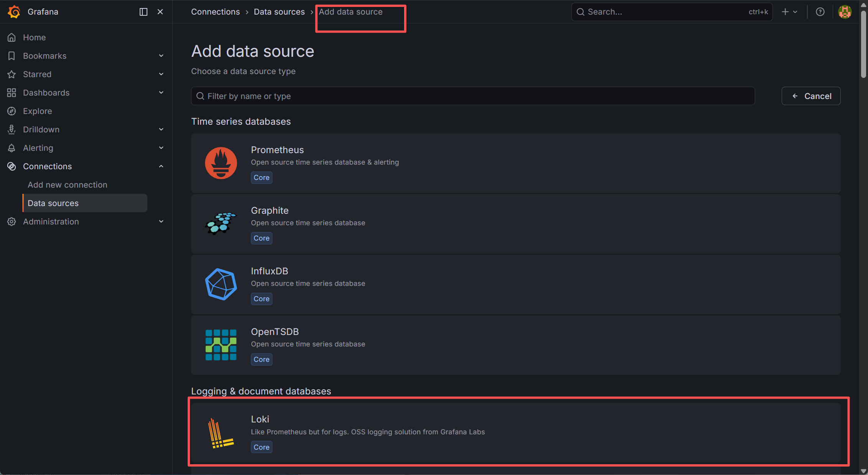Viewport: 868px width, 475px height.
Task: Click the Home house icon
Action: pyautogui.click(x=12, y=37)
